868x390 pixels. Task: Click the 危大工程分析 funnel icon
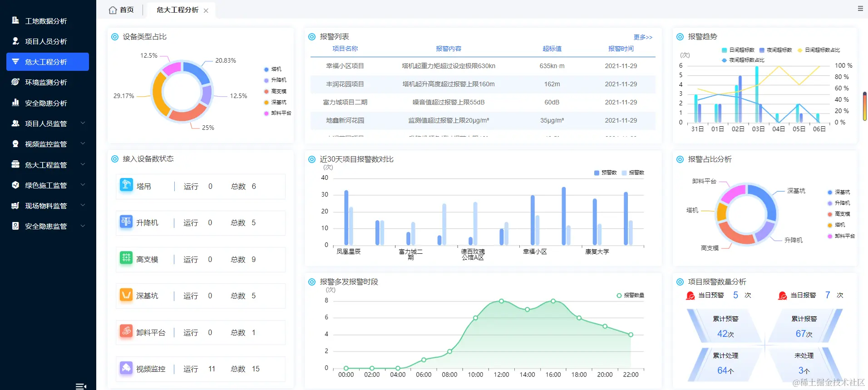15,61
